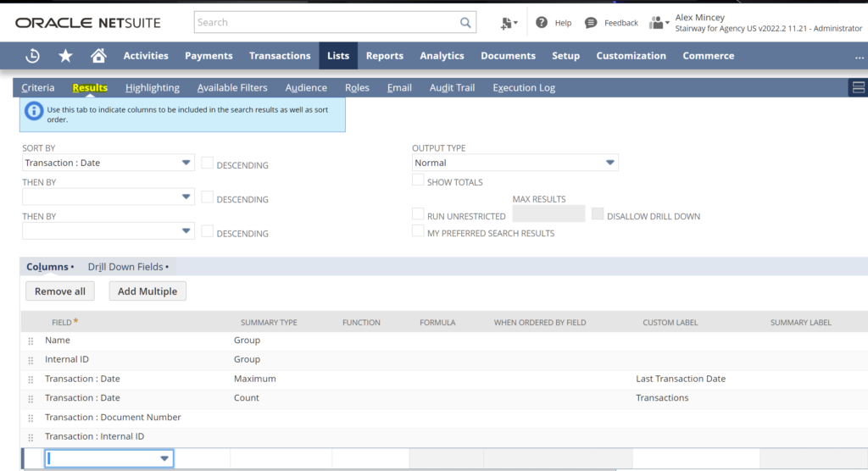Switch to the Roles tab

(357, 87)
